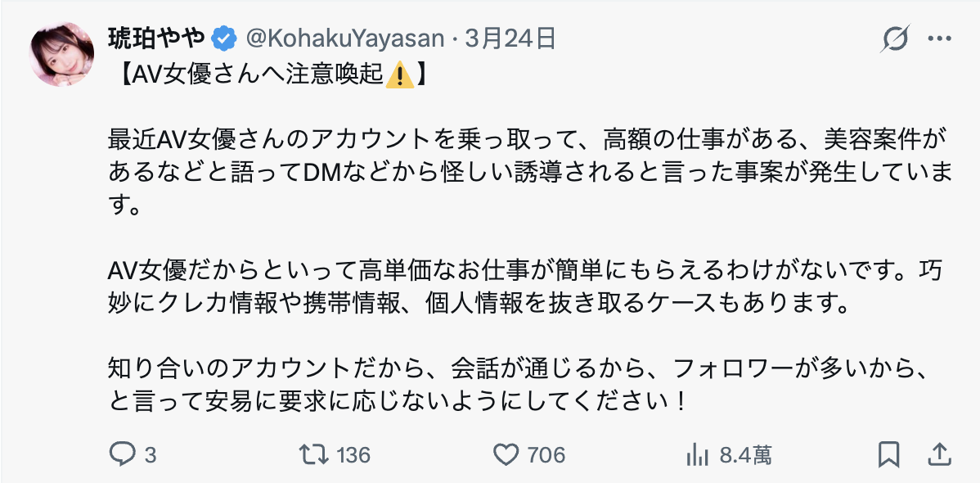Open the three-dot more options menu
This screenshot has width=980, height=483.
coord(939,38)
